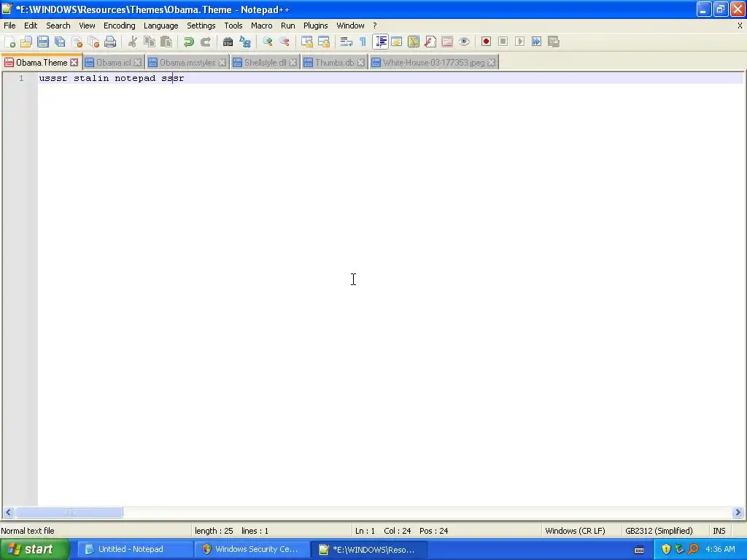
Task: Play back the recorded macro
Action: click(x=519, y=42)
